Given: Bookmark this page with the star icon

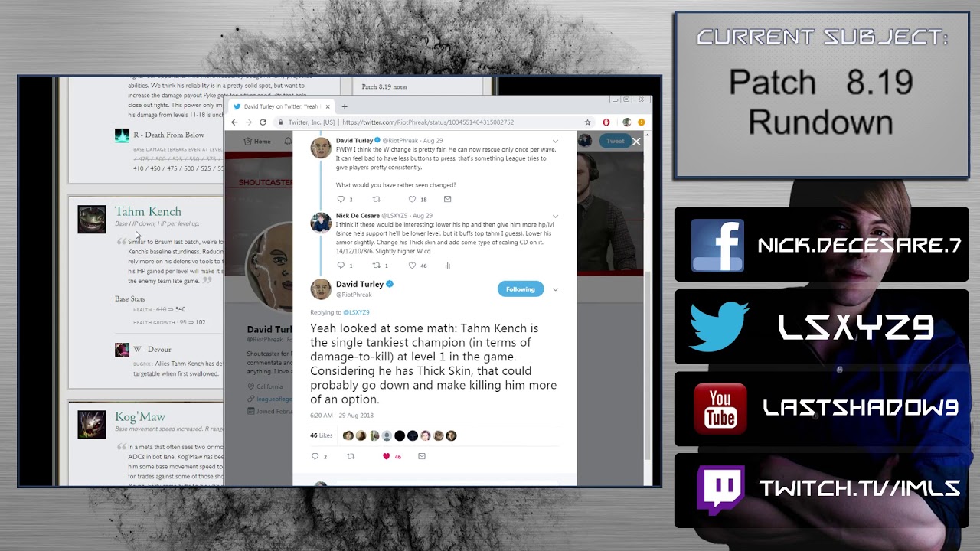Looking at the screenshot, I should coord(587,122).
